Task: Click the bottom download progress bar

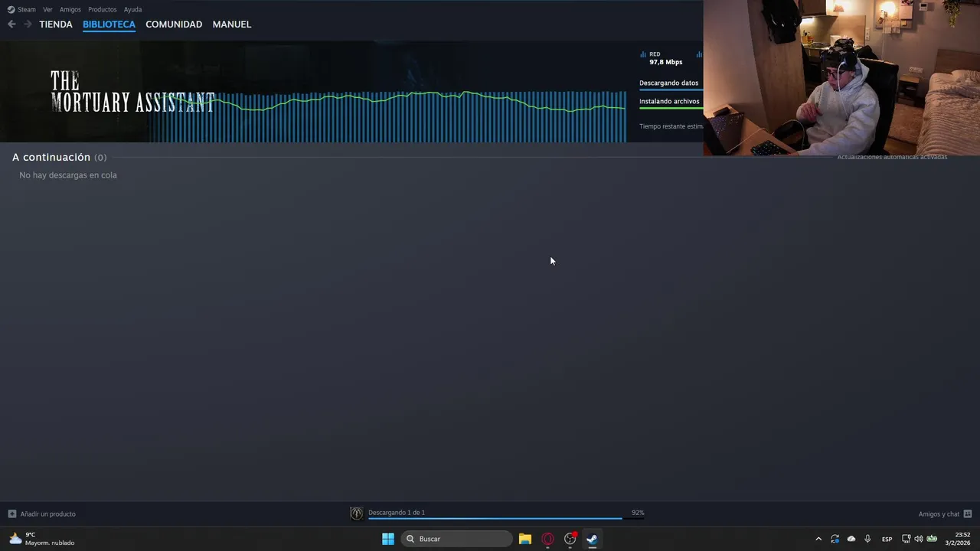Action: [x=506, y=518]
